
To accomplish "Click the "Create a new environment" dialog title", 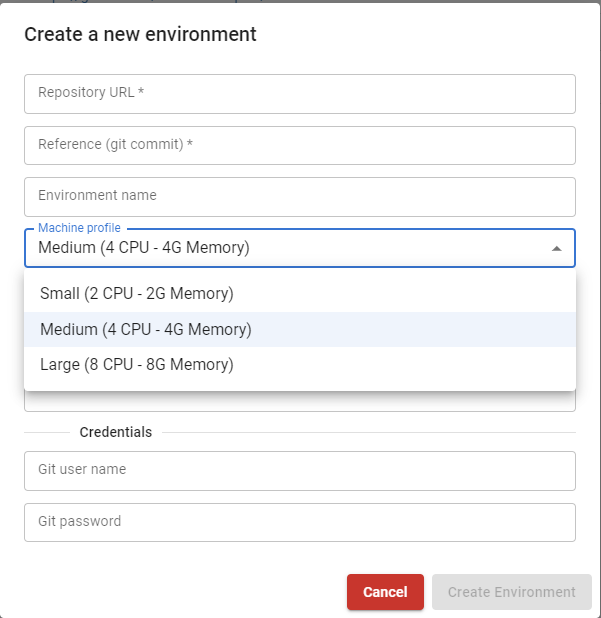I will pyautogui.click(x=140, y=35).
